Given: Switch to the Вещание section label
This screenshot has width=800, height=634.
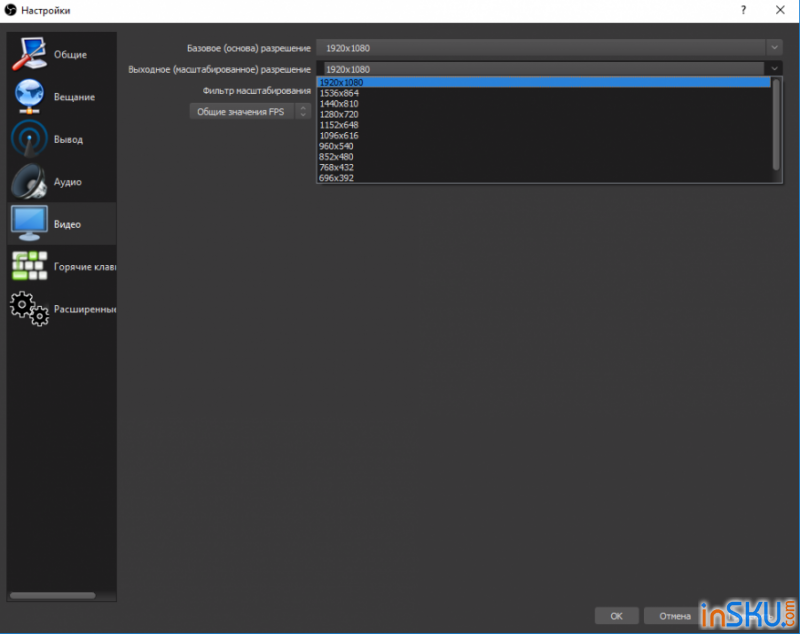Looking at the screenshot, I should click(74, 97).
